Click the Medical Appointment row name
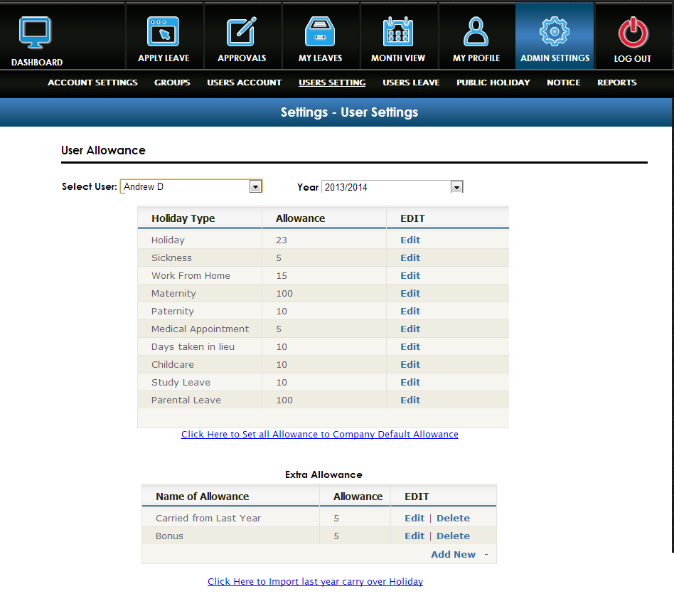The width and height of the screenshot is (674, 616). pyautogui.click(x=200, y=329)
